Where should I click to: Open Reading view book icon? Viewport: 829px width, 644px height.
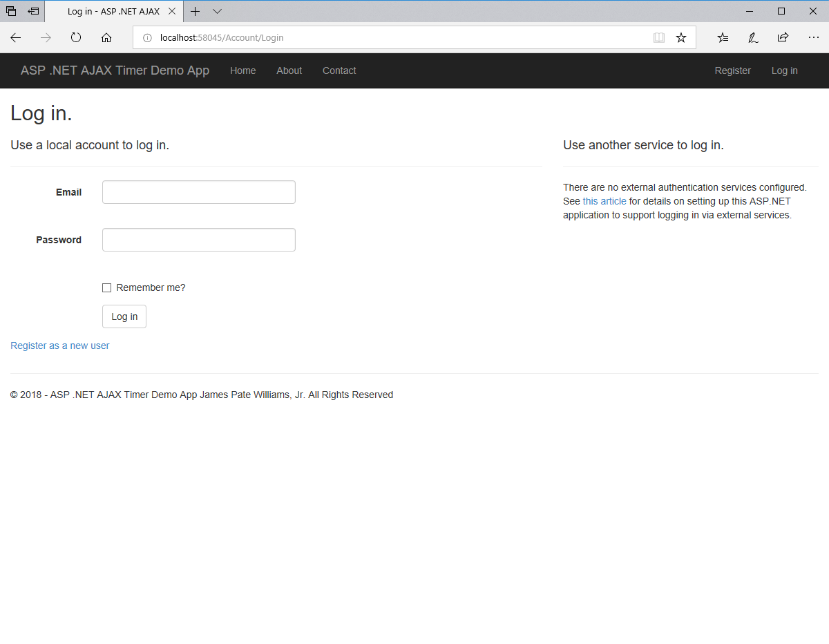point(659,38)
